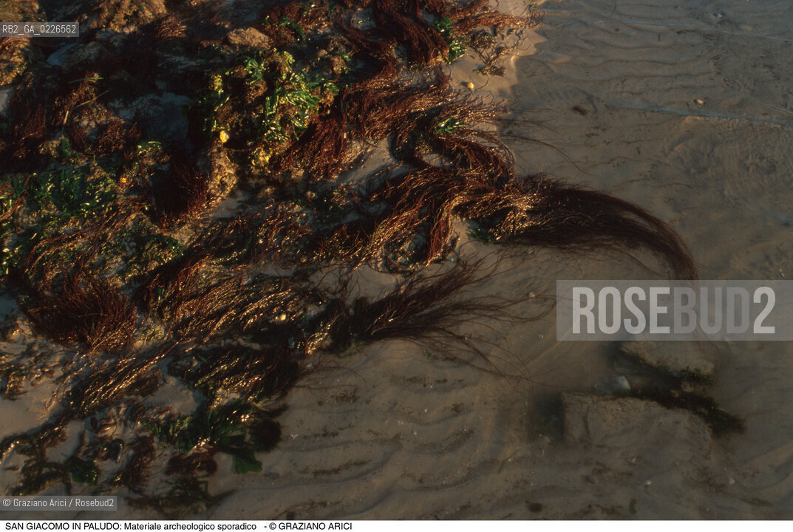Click the © GRAZIANO ARICI credit in caption
Screen dimensions: 793x532
coord(310,526)
